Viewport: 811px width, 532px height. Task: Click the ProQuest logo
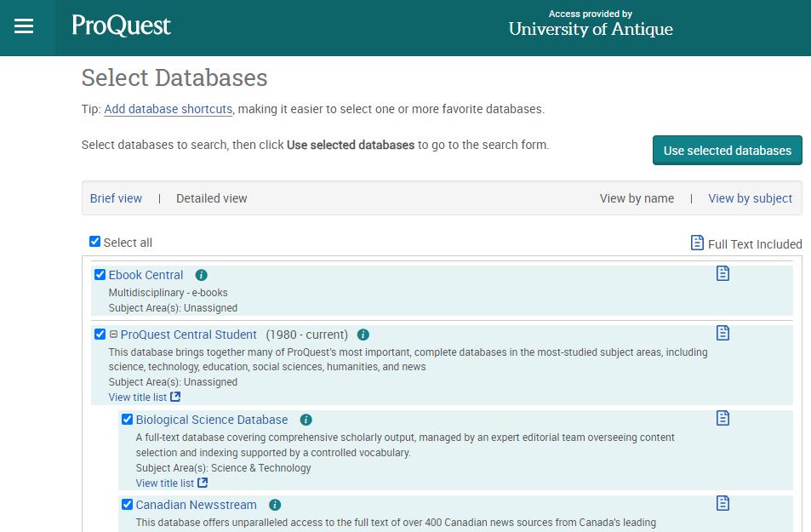click(x=121, y=26)
